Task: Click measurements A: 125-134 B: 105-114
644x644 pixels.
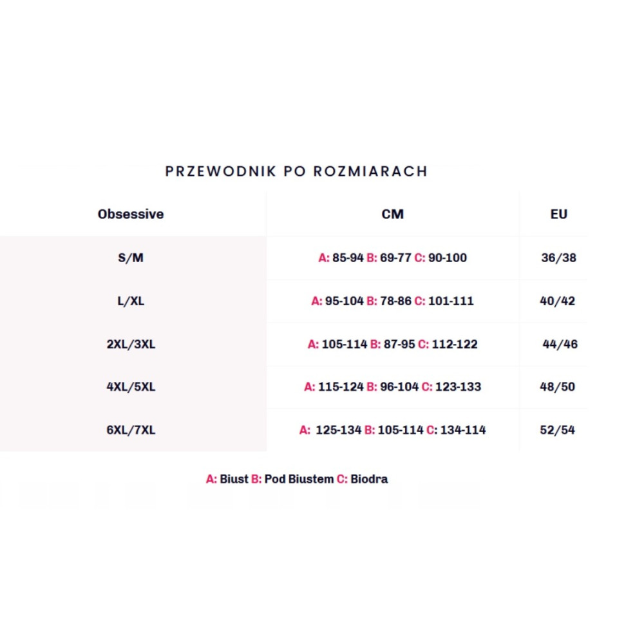Action: pyautogui.click(x=393, y=430)
